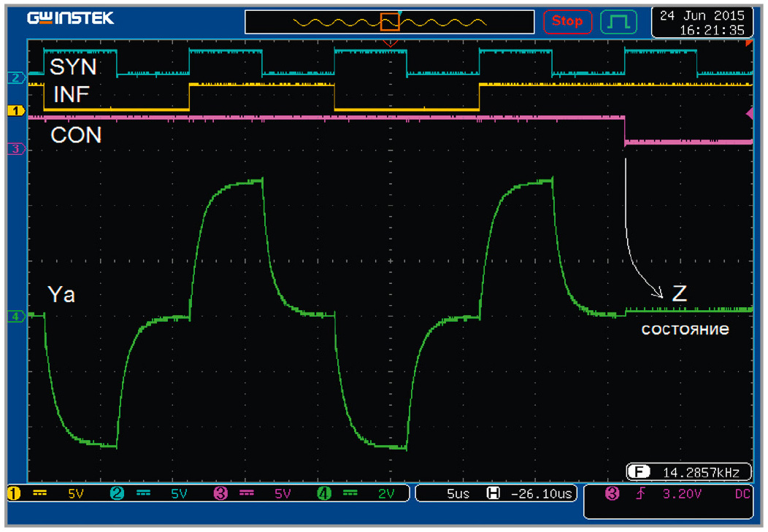This screenshot has height=532, width=768.
Task: Click channel 3 DC coupling symbol
Action: (247, 493)
